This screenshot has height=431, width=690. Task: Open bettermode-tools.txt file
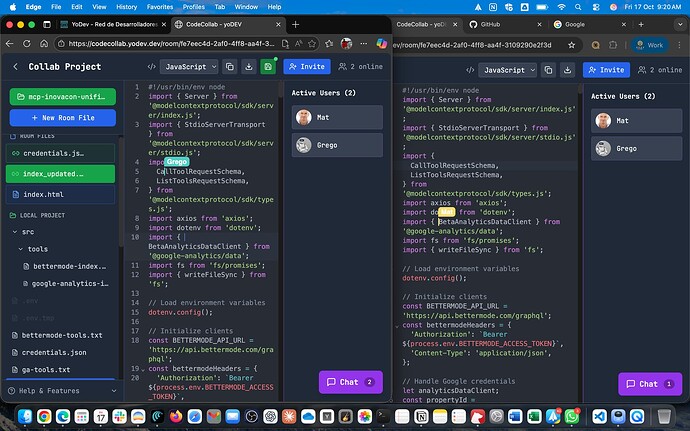point(57,335)
